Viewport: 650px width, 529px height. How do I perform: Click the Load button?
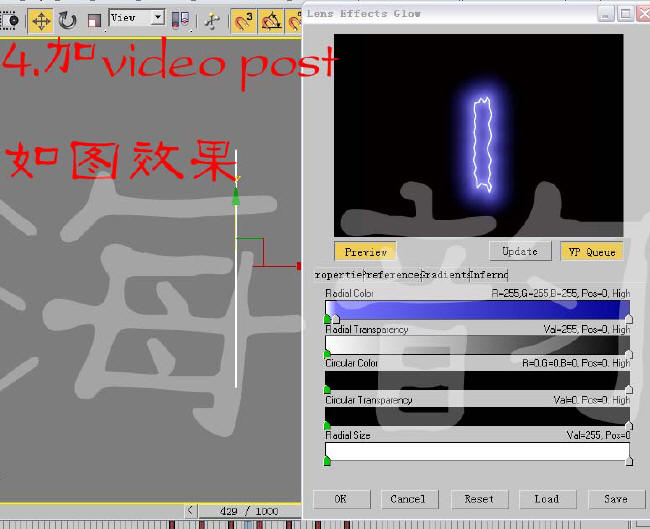(x=547, y=499)
